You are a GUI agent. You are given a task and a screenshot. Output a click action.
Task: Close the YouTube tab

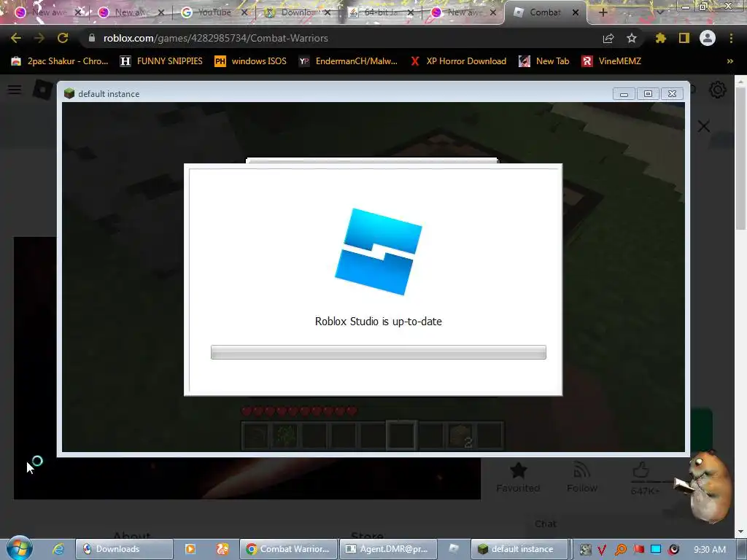[x=244, y=12]
